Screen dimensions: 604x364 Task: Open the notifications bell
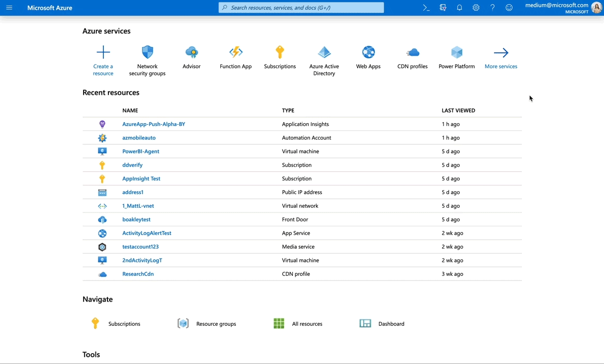[x=459, y=8]
